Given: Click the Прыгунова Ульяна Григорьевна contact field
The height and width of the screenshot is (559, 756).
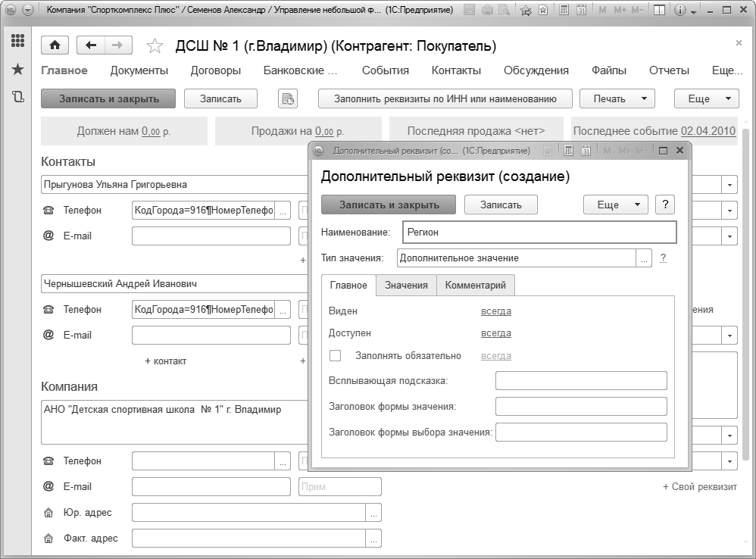Looking at the screenshot, I should coord(175,185).
